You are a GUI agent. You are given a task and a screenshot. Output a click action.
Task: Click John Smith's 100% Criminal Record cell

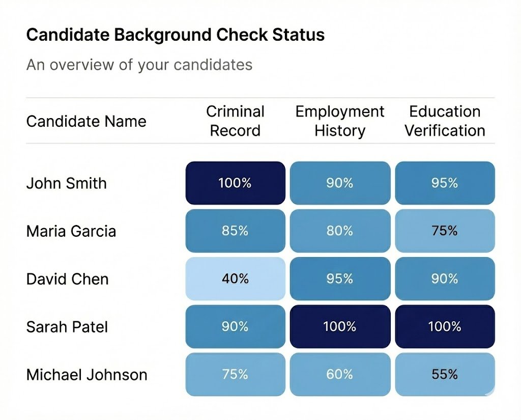point(235,183)
